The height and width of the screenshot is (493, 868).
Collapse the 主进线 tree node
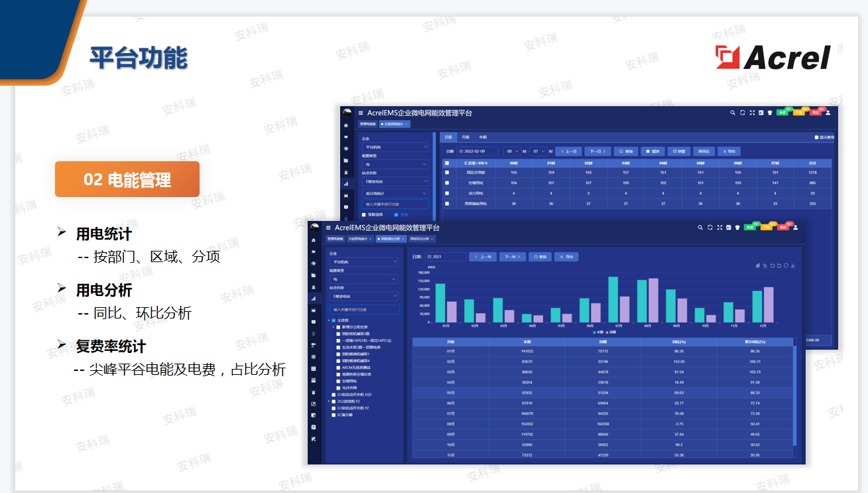pos(329,320)
